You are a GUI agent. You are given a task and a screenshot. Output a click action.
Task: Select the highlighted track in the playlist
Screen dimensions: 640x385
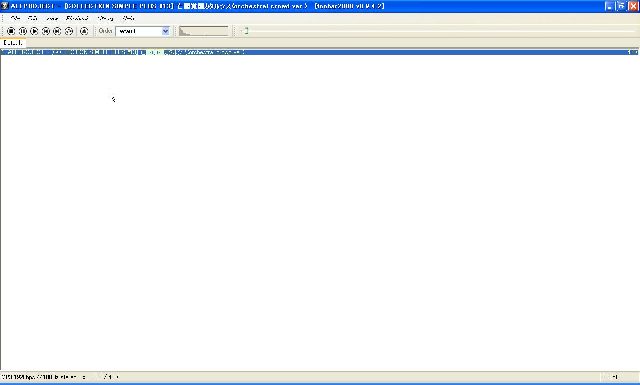click(320, 52)
